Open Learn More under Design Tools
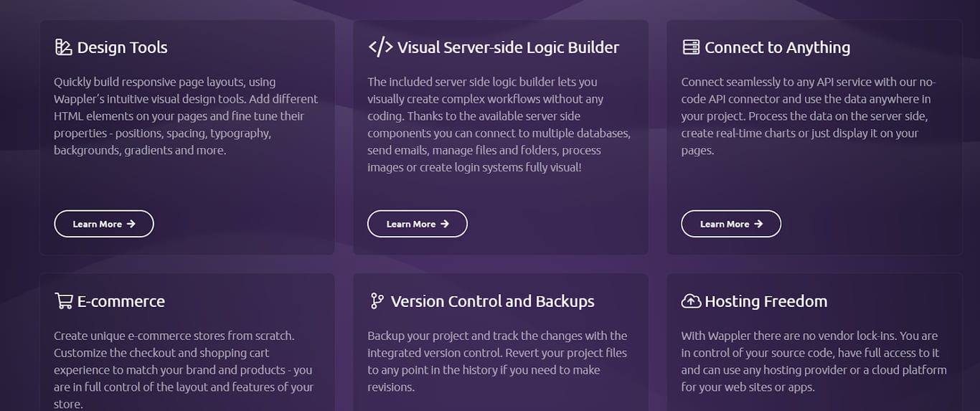Viewport: 980px width, 411px height. tap(104, 224)
